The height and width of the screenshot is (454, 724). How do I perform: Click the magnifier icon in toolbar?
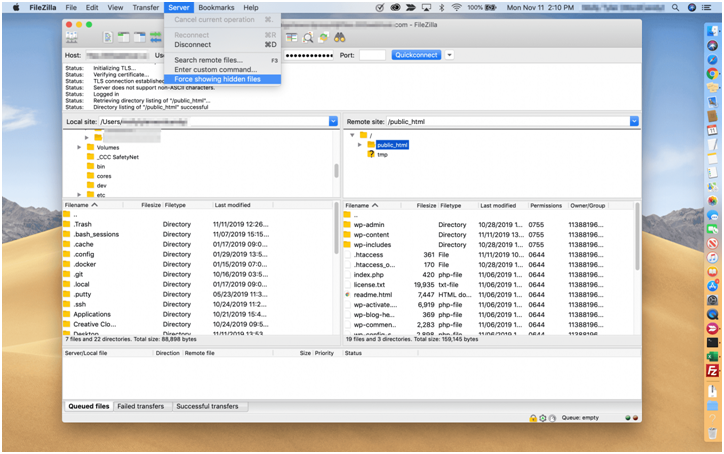tap(309, 37)
